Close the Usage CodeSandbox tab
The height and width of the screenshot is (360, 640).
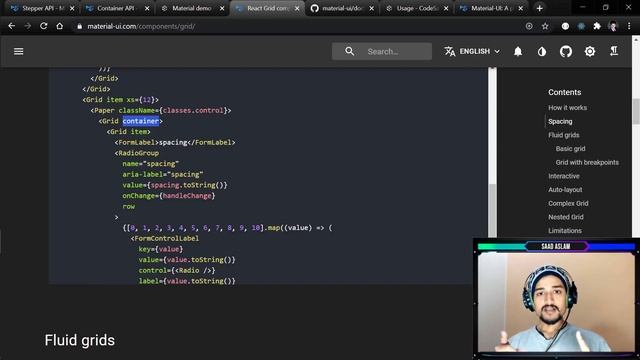[x=446, y=8]
